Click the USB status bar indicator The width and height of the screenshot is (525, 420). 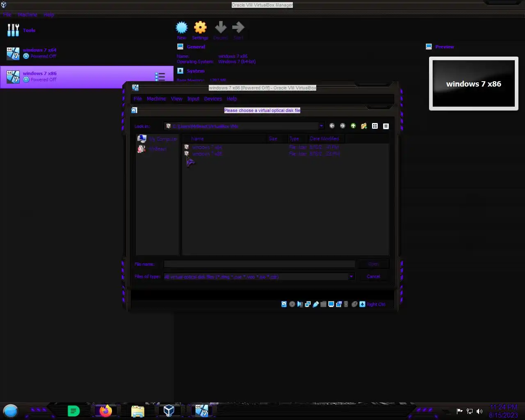tap(315, 304)
